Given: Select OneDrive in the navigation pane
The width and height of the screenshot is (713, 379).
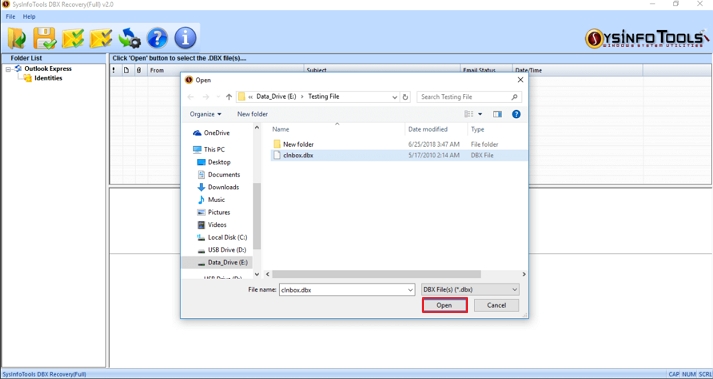Looking at the screenshot, I should [x=211, y=133].
